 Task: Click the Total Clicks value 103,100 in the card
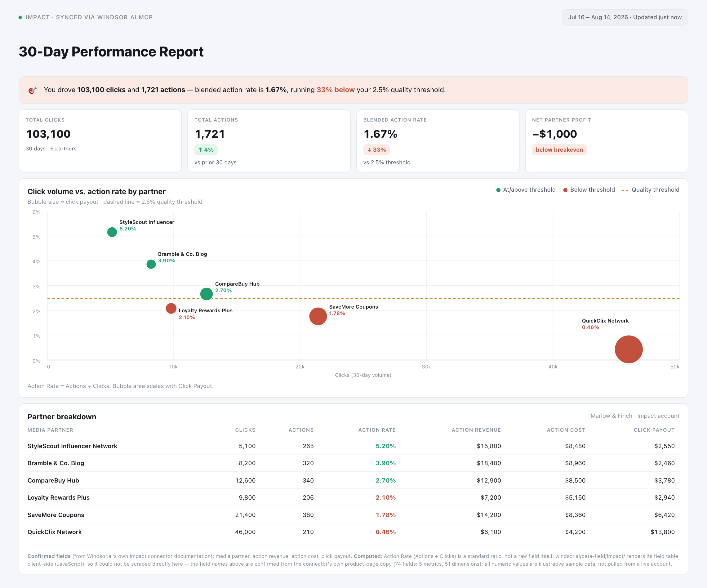[48, 134]
